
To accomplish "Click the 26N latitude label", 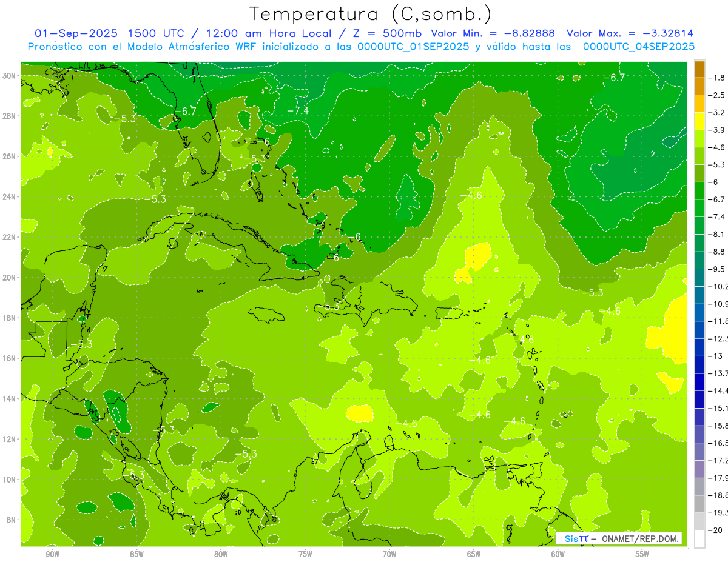I will pos(10,156).
